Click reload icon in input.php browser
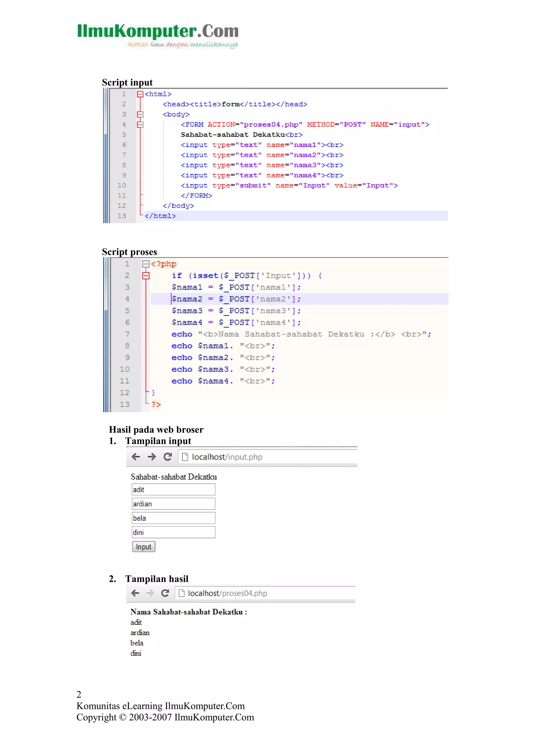 pyautogui.click(x=168, y=457)
